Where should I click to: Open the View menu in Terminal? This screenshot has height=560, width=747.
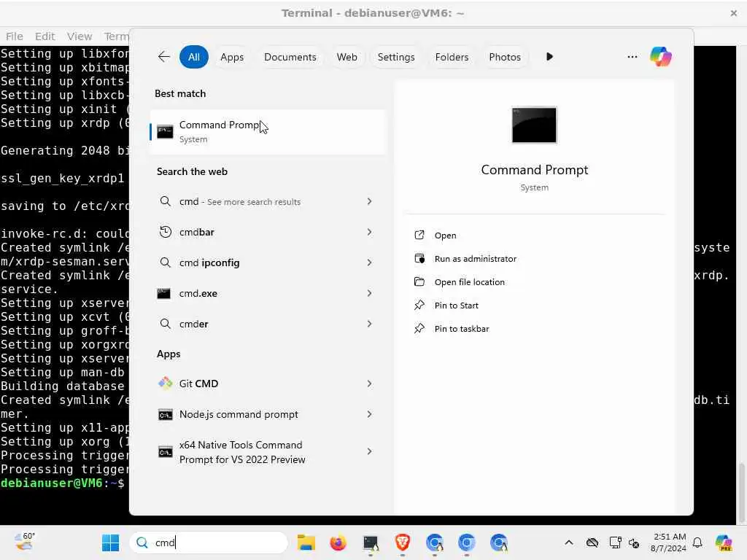coord(80,36)
